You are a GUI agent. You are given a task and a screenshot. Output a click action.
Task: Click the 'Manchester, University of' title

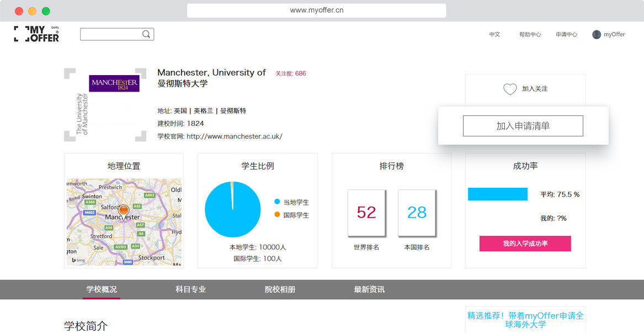(211, 73)
